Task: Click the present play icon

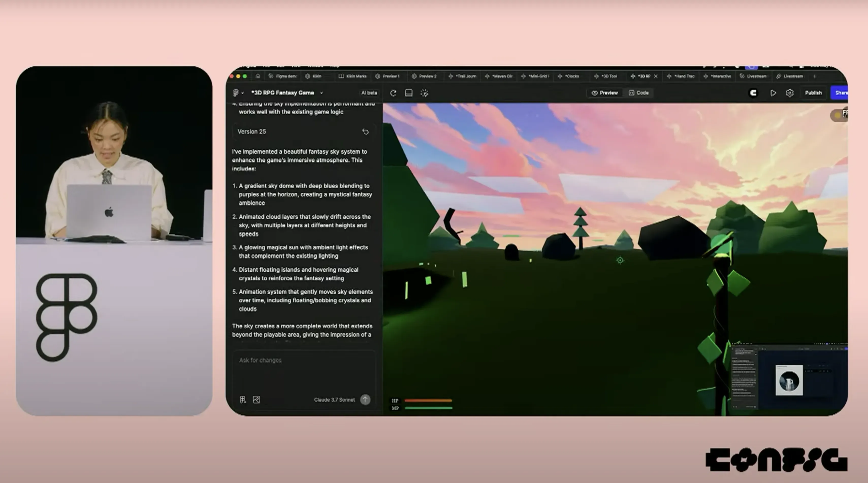Action: click(773, 93)
